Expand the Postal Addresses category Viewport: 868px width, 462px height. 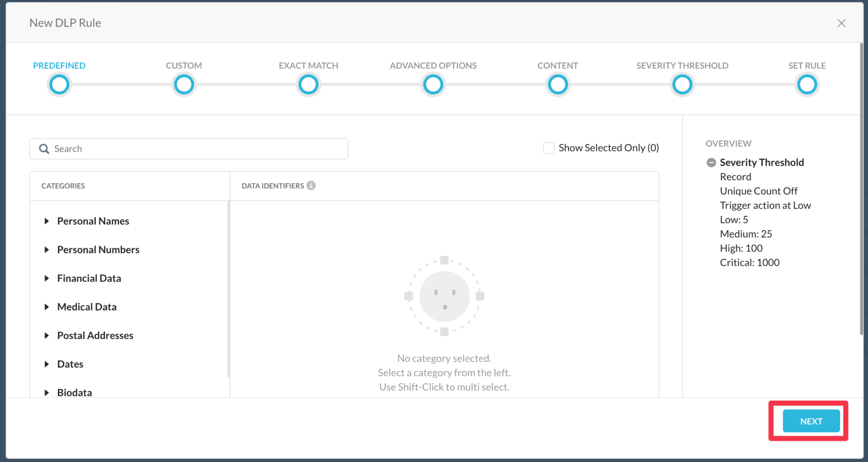point(47,335)
